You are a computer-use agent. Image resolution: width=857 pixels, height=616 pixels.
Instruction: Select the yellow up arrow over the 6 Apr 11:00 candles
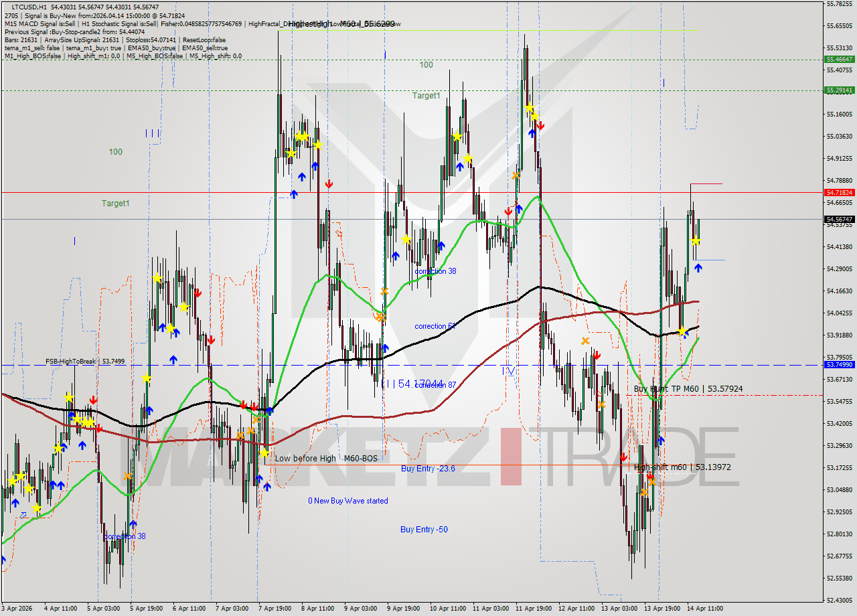[x=183, y=307]
